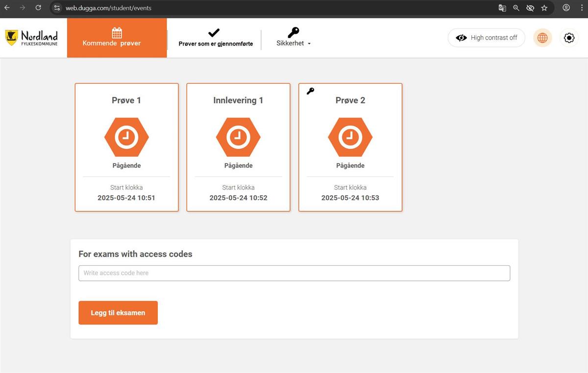The image size is (588, 373).
Task: Toggle High contrast off switch
Action: pos(486,38)
